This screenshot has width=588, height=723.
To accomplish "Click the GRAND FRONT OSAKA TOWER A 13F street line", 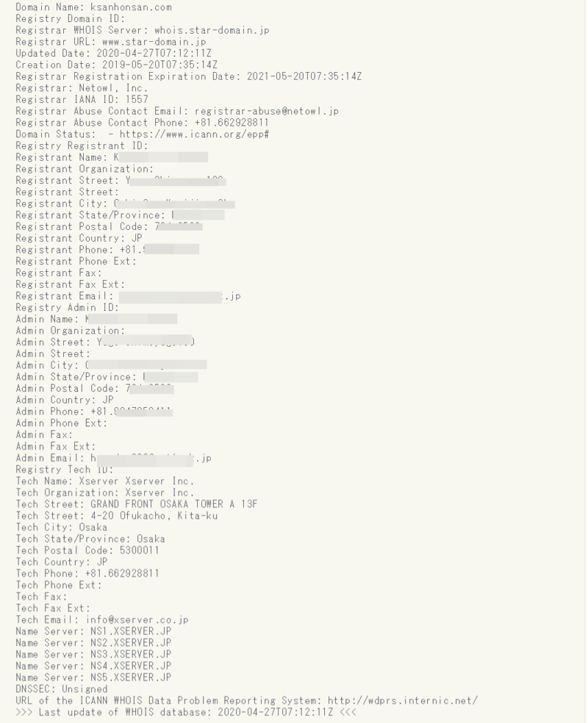I will pos(173,504).
